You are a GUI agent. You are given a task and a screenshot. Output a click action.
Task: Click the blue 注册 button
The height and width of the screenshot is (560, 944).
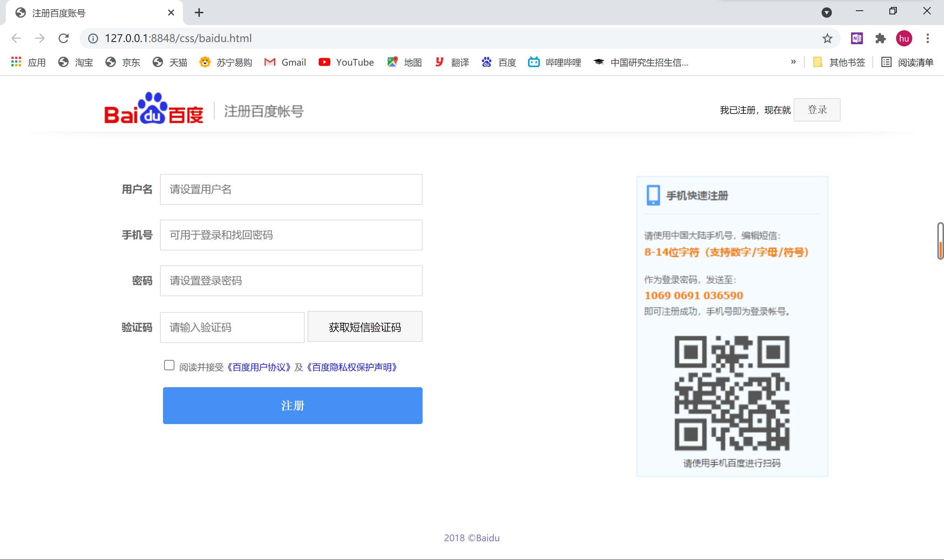pyautogui.click(x=293, y=406)
